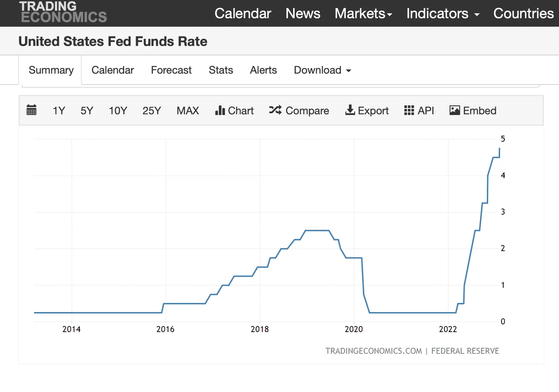Open Countries in the navigation bar
Screen dimensions: 559x392
[523, 14]
